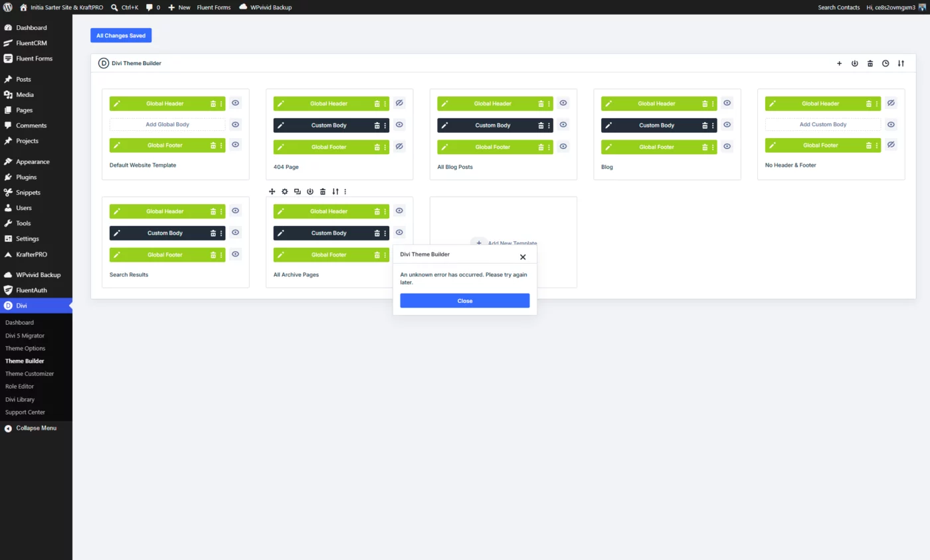Click trash icon on Search Results Custom Body

pos(213,233)
